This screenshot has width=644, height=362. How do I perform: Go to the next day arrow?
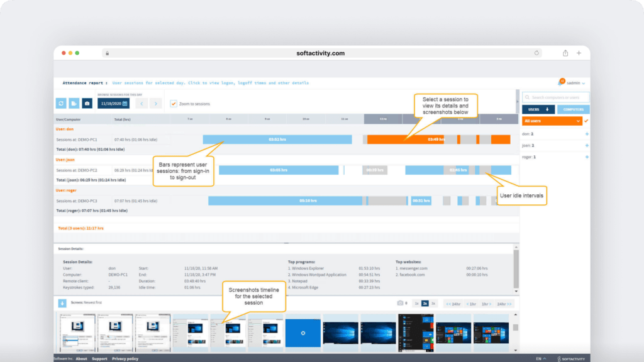click(156, 103)
